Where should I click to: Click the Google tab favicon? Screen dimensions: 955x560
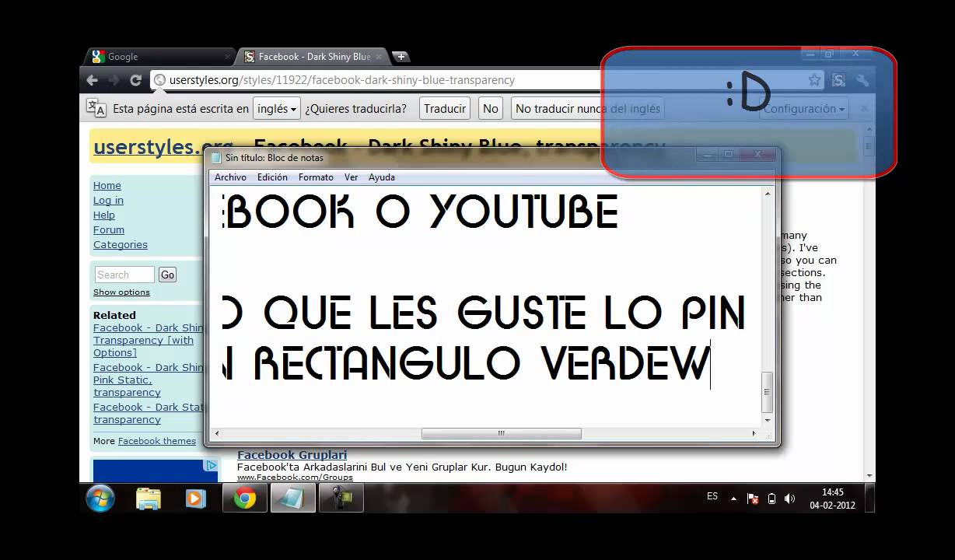[x=98, y=56]
